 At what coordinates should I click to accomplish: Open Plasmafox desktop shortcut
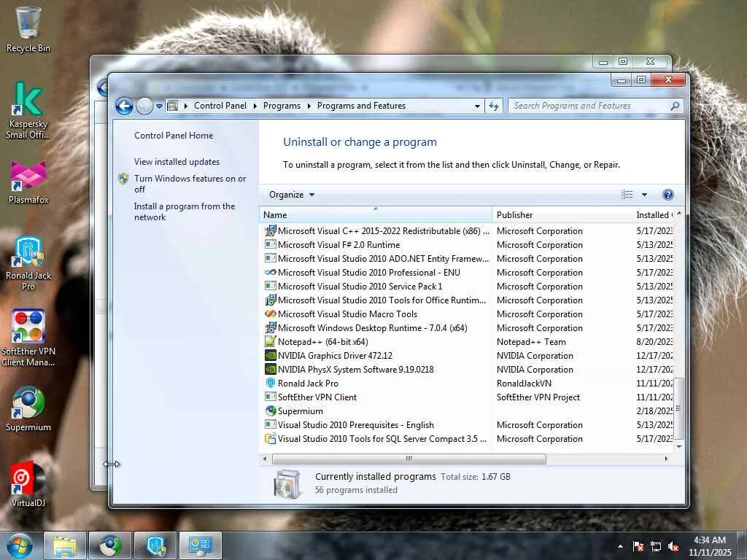(x=28, y=182)
